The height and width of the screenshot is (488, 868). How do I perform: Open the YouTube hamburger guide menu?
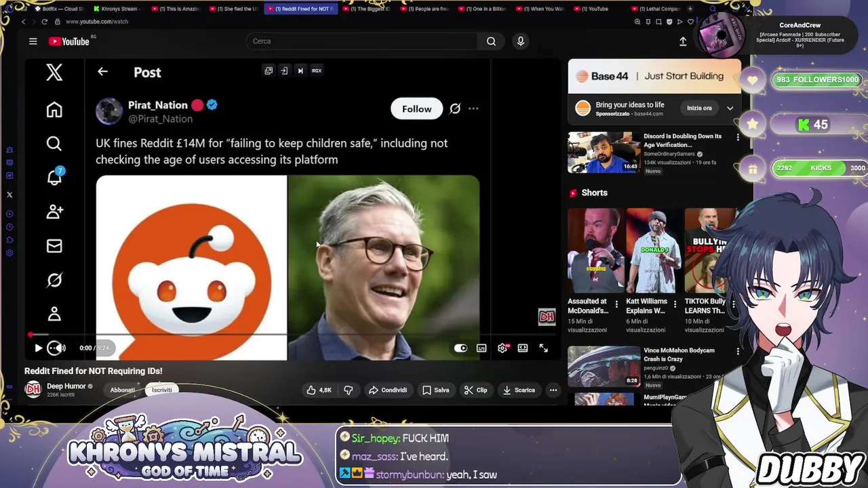(33, 41)
